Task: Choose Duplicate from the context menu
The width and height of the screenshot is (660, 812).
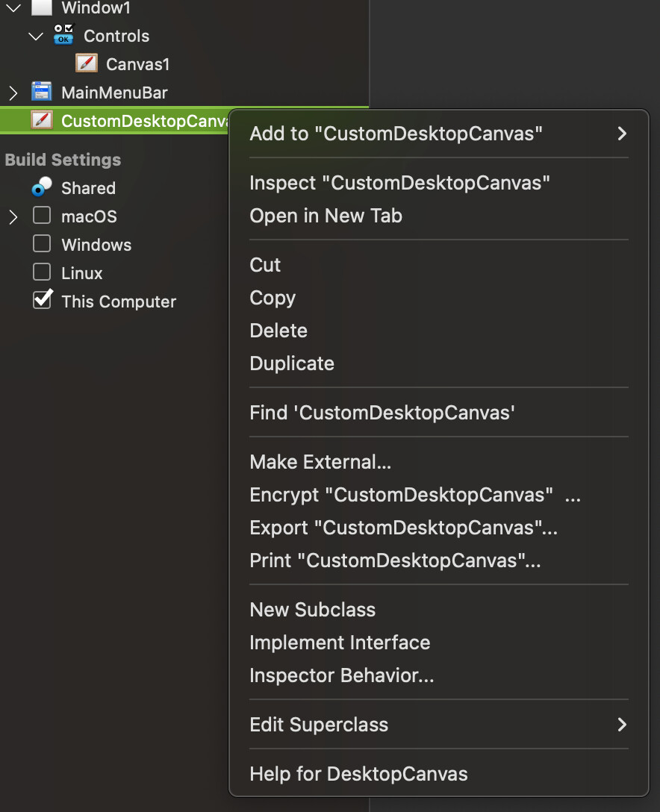Action: 292,363
